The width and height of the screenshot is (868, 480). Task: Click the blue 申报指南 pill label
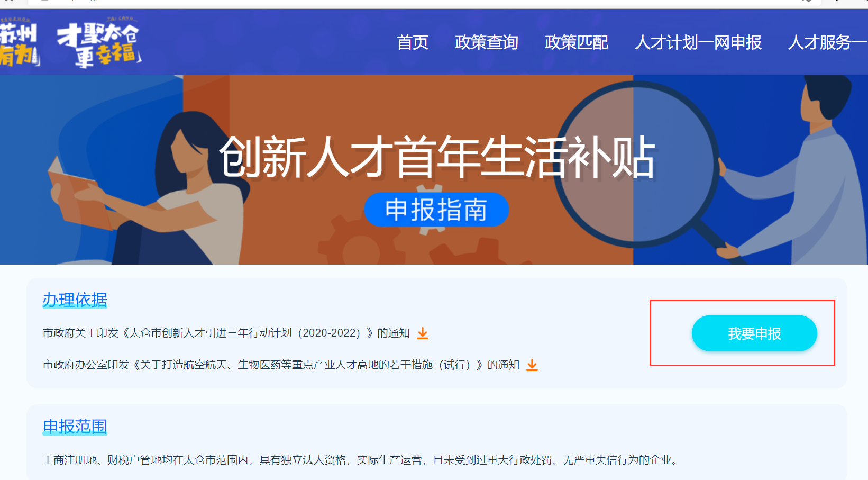coord(436,210)
